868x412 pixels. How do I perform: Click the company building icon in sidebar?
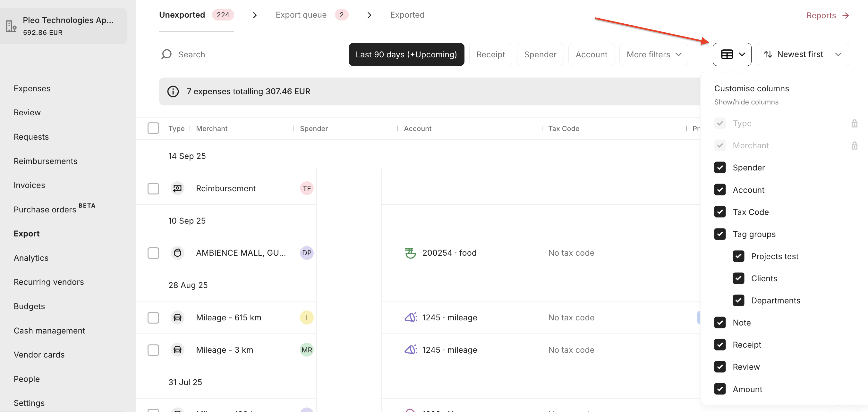pyautogui.click(x=11, y=26)
